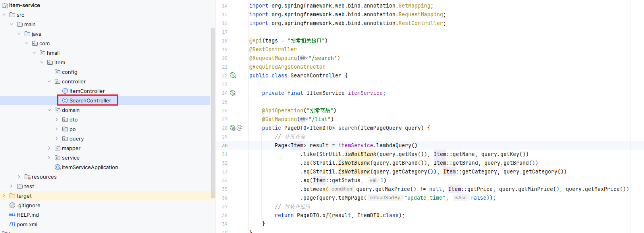Click the service package icon
This screenshot has width=644, height=233.
[58, 158]
